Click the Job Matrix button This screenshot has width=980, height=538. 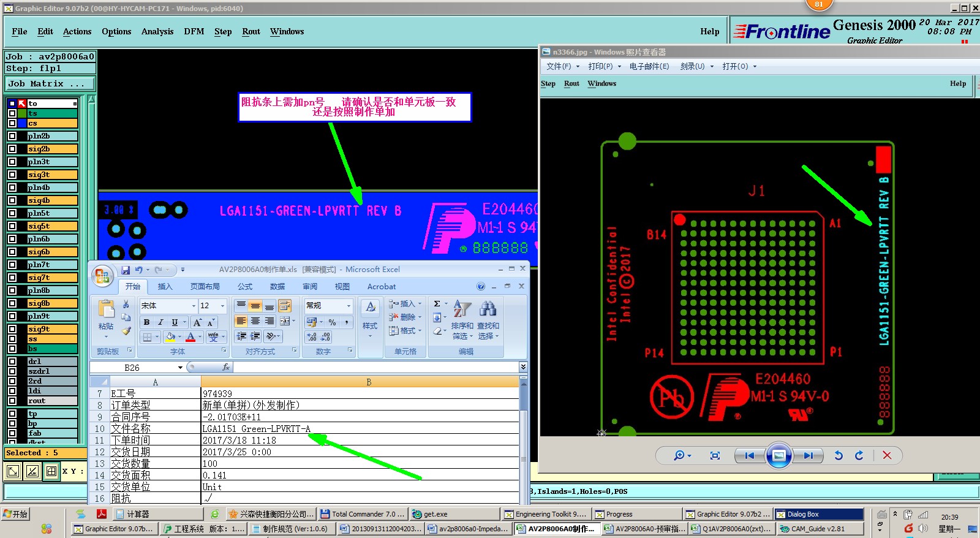[50, 83]
